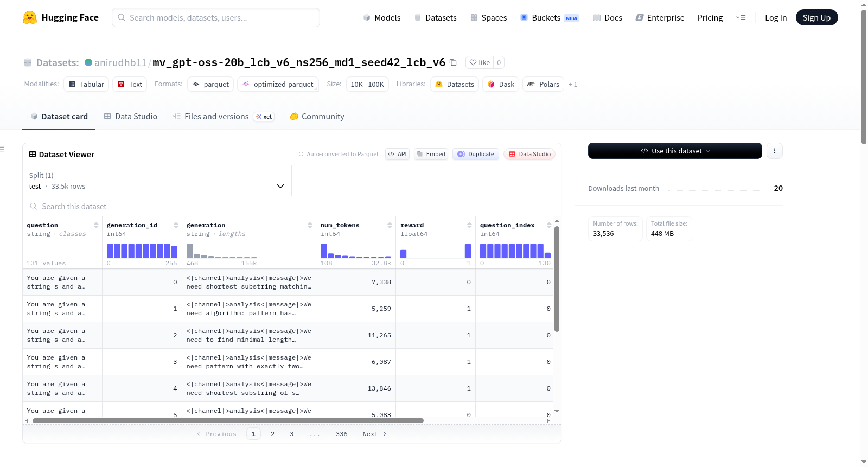
Task: Click the API button
Action: [397, 154]
